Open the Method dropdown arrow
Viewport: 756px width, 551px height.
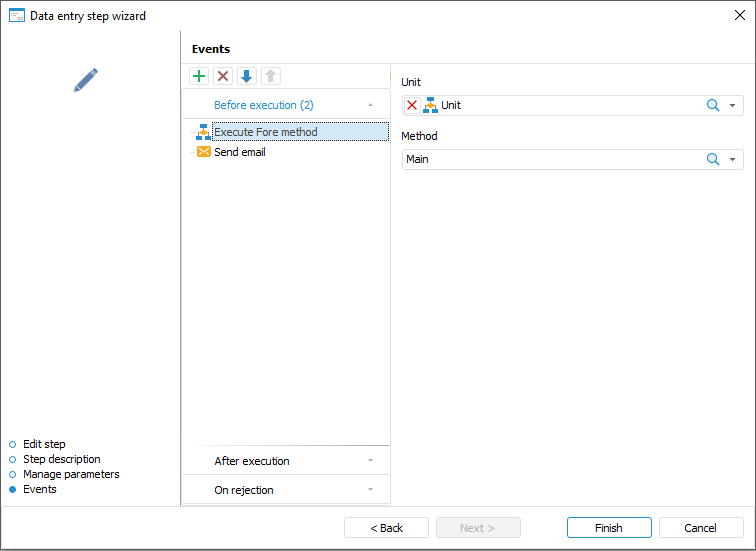tap(732, 159)
